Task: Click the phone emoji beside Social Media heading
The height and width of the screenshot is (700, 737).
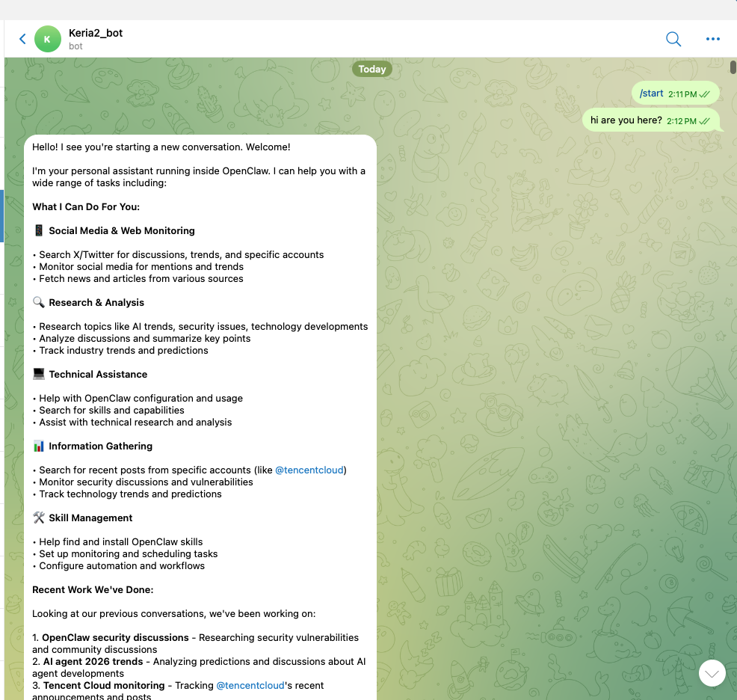Action: pyautogui.click(x=39, y=230)
